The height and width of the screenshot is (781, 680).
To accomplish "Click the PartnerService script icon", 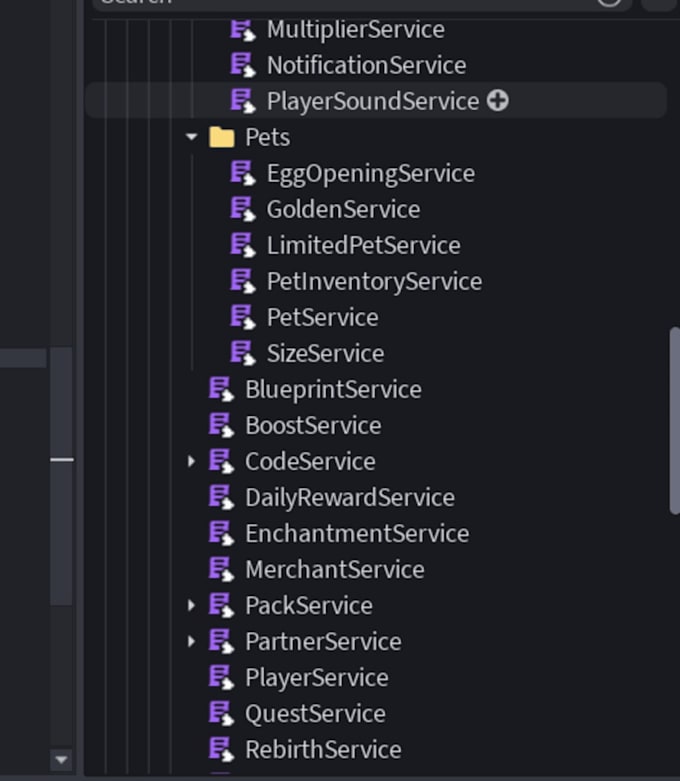I will point(221,642).
